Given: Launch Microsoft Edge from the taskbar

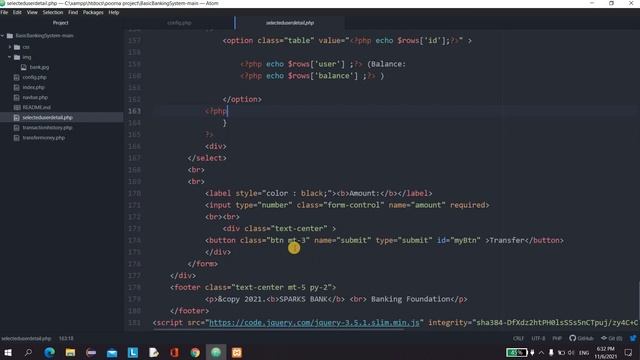Looking at the screenshot, I should (49, 353).
